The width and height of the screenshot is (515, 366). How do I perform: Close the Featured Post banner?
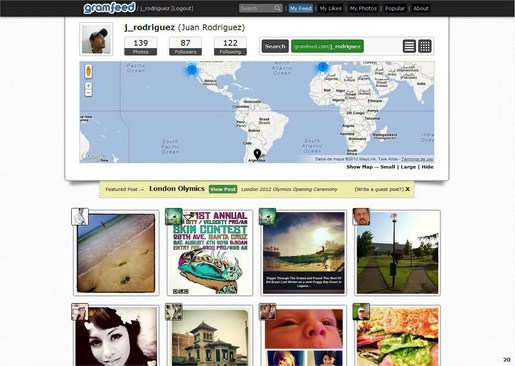[x=407, y=189]
